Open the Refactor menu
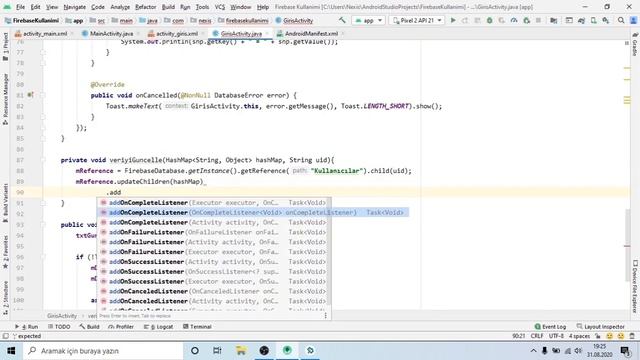The width and height of the screenshot is (640, 360). tap(145, 7)
